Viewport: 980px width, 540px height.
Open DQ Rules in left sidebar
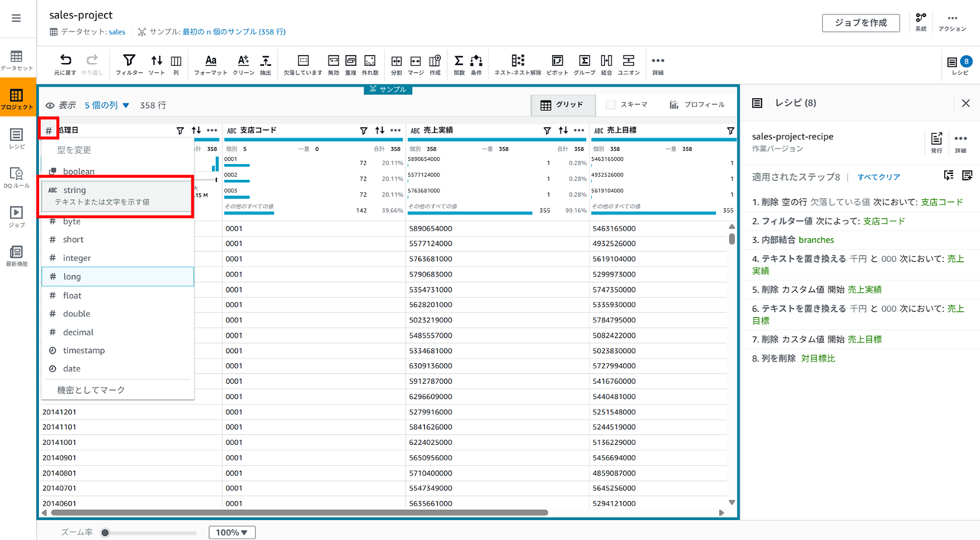[16, 178]
